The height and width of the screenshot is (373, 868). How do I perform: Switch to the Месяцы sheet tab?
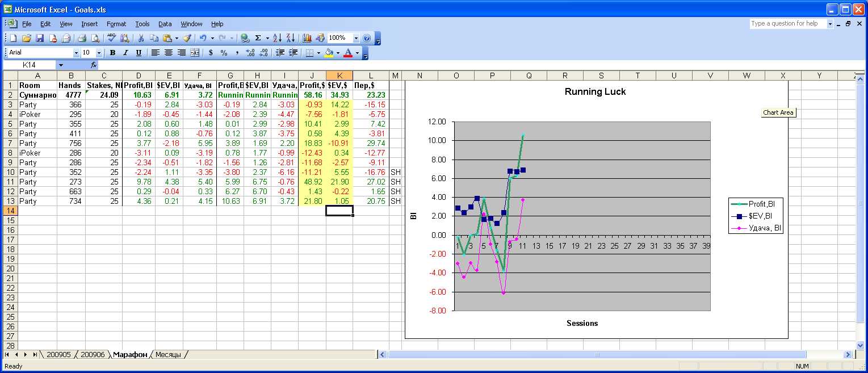(x=168, y=354)
